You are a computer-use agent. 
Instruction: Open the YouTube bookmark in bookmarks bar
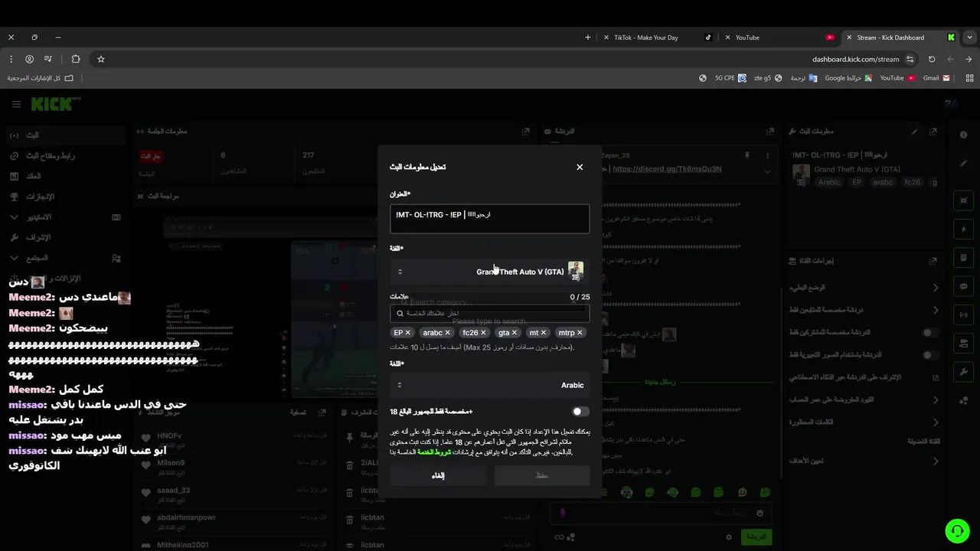[897, 78]
